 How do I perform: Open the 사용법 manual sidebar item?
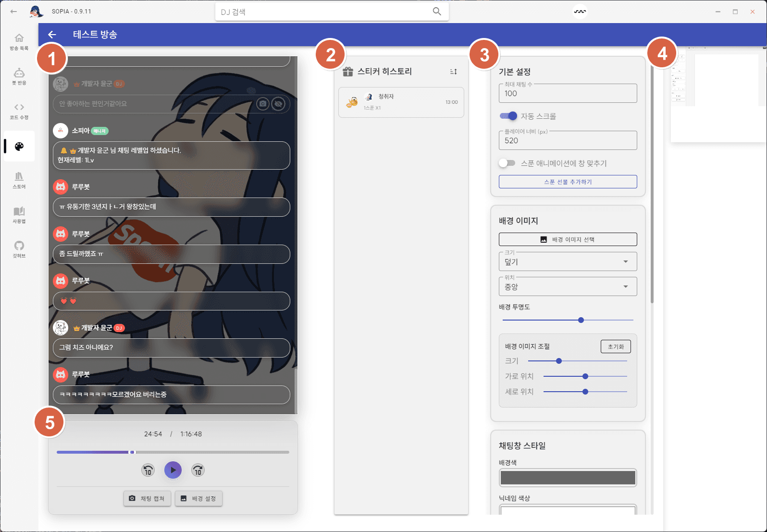[x=19, y=214]
